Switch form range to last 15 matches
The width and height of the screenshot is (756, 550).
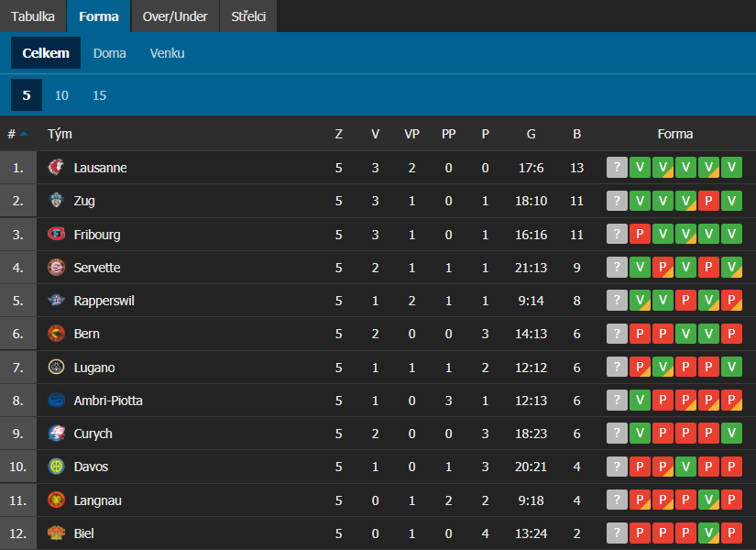[x=99, y=95]
